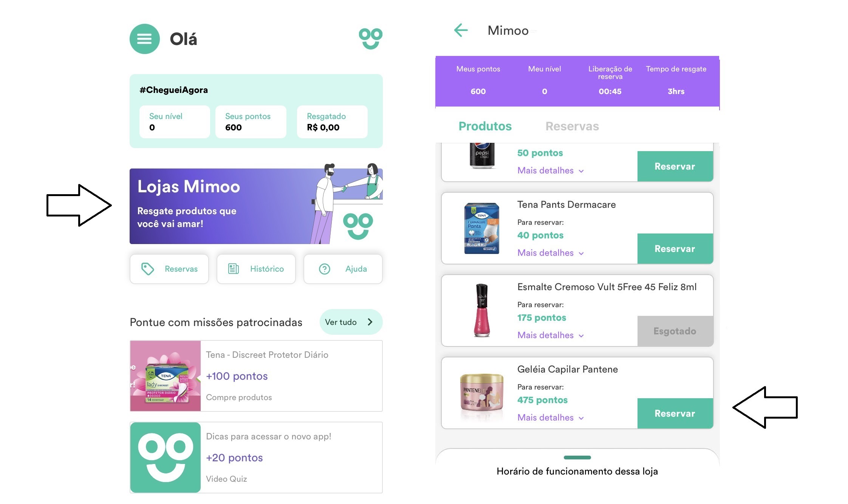The image size is (848, 504).
Task: Open the hamburger menu beside Olá
Action: coord(144,39)
